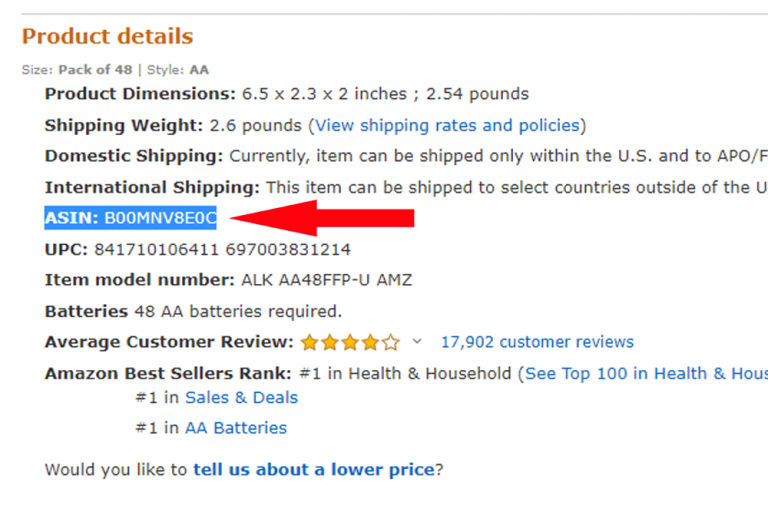Click the Product Dimensions label

click(140, 94)
